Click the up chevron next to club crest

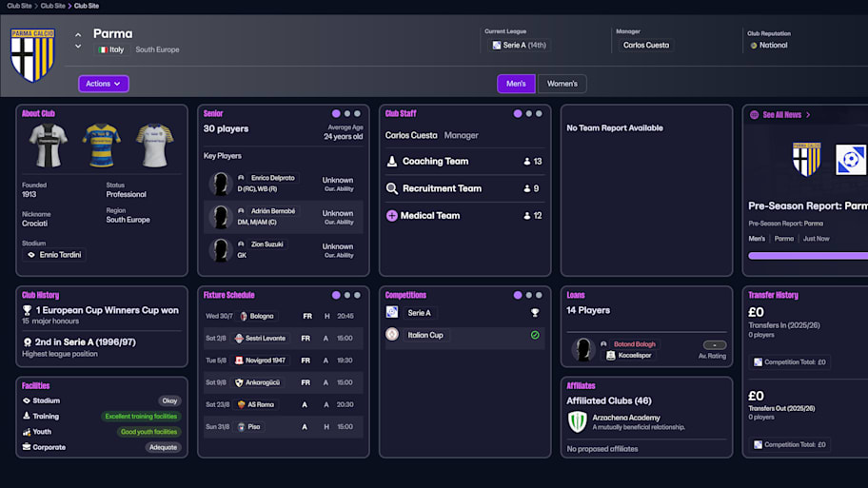(78, 35)
